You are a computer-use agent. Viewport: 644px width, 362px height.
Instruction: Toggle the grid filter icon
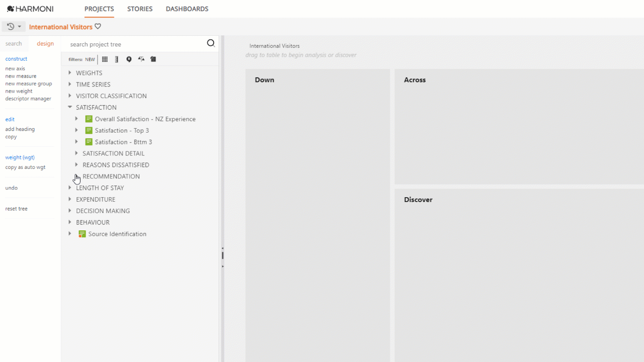tap(105, 59)
